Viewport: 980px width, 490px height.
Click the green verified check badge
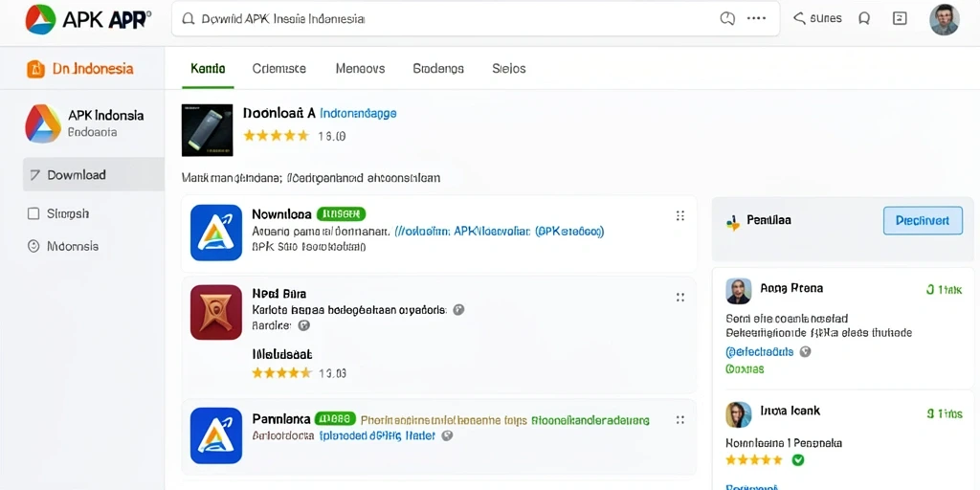point(797,460)
